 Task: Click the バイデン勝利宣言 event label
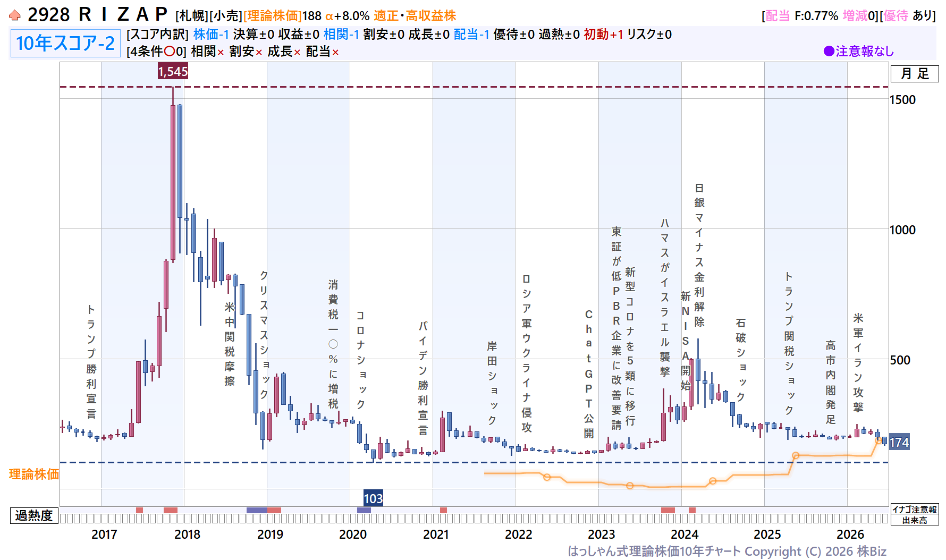click(423, 378)
